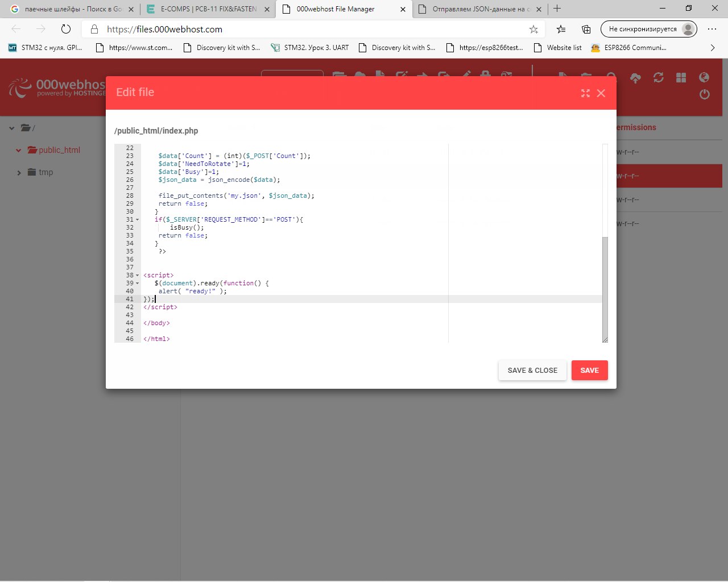This screenshot has height=582, width=728.
Task: Open the browser Collections icon
Action: (x=586, y=29)
